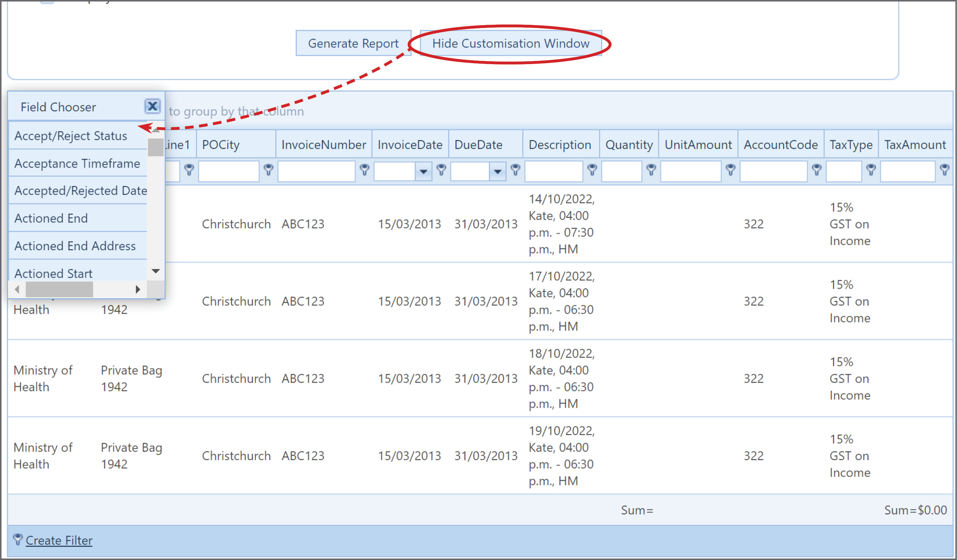Viewport: 957px width, 560px height.
Task: Click the InvoiceNumber filter text box
Action: click(x=316, y=171)
